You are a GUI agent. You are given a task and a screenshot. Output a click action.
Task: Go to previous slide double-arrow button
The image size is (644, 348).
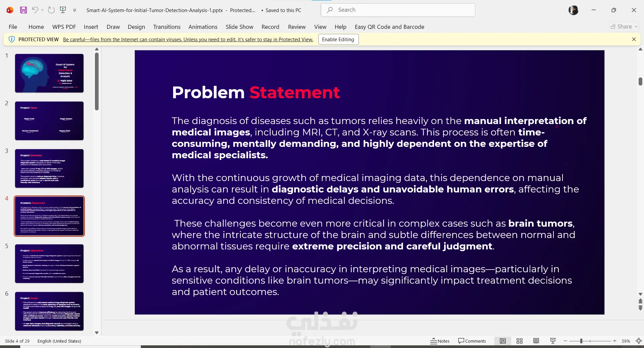click(x=640, y=301)
